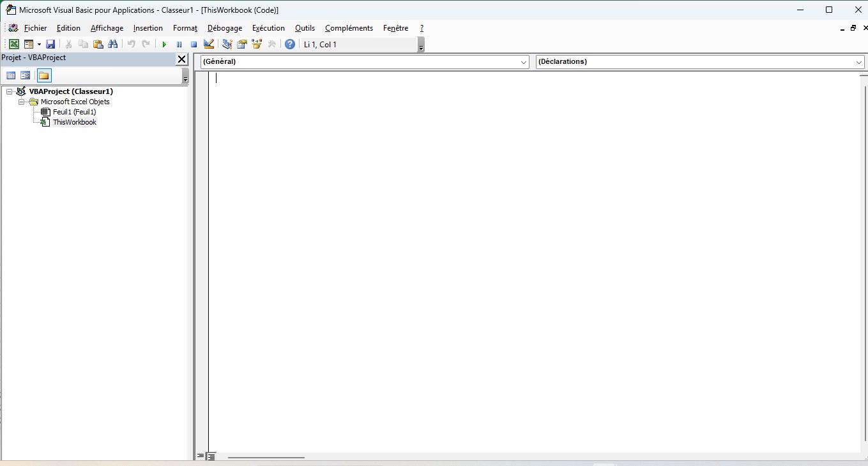Collapse the VBAProject (Classeur1) node
The height and width of the screenshot is (466, 868).
(10, 91)
